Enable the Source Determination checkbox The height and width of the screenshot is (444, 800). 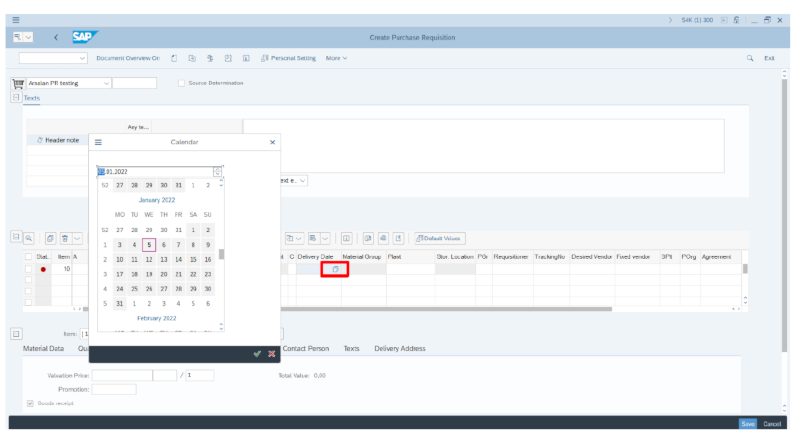point(180,83)
